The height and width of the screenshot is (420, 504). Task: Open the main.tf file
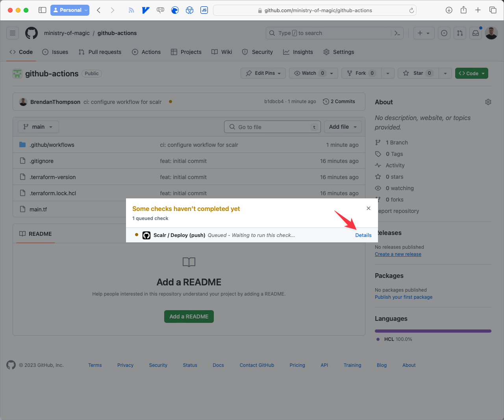click(38, 209)
